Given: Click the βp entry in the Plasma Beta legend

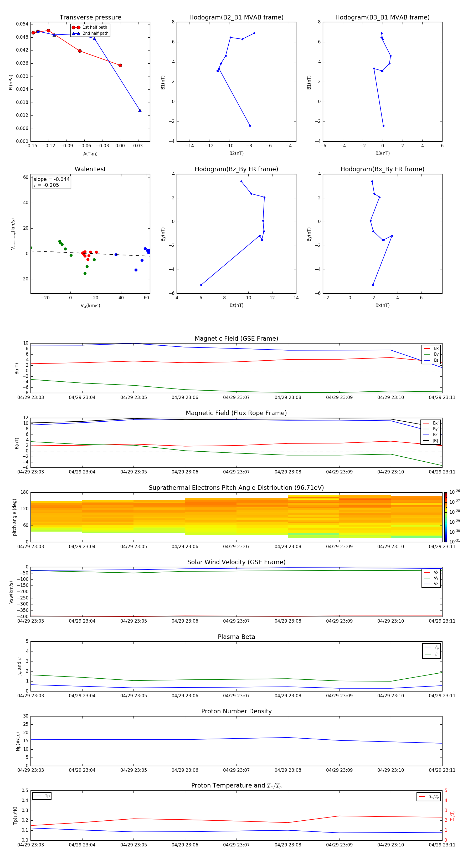Looking at the screenshot, I should pyautogui.click(x=431, y=647).
